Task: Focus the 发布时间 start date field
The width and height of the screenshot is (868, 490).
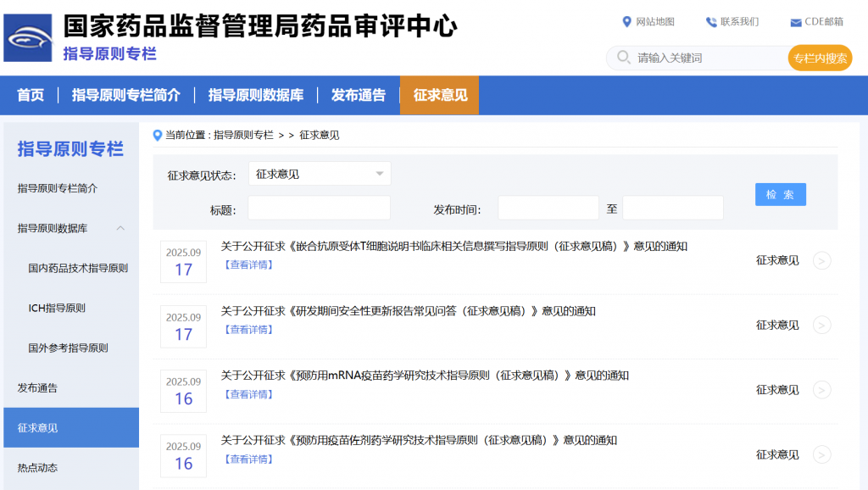Action: point(548,208)
